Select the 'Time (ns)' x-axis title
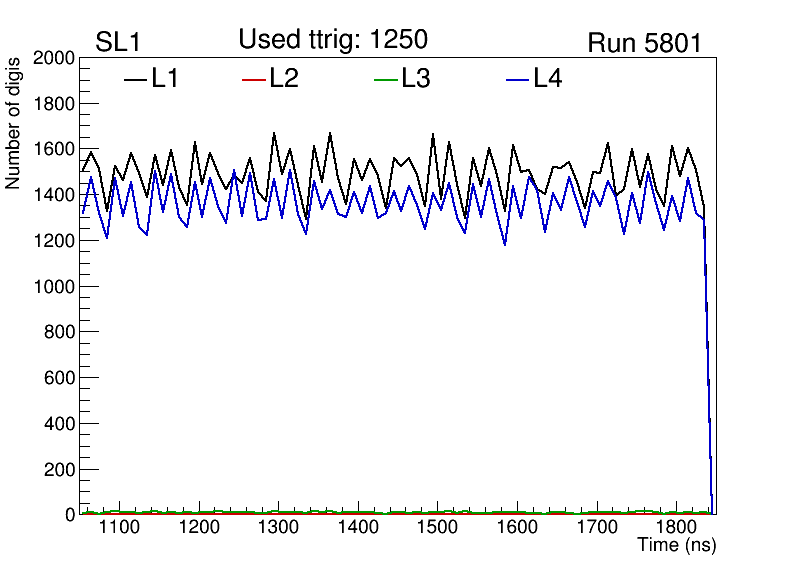 click(677, 546)
